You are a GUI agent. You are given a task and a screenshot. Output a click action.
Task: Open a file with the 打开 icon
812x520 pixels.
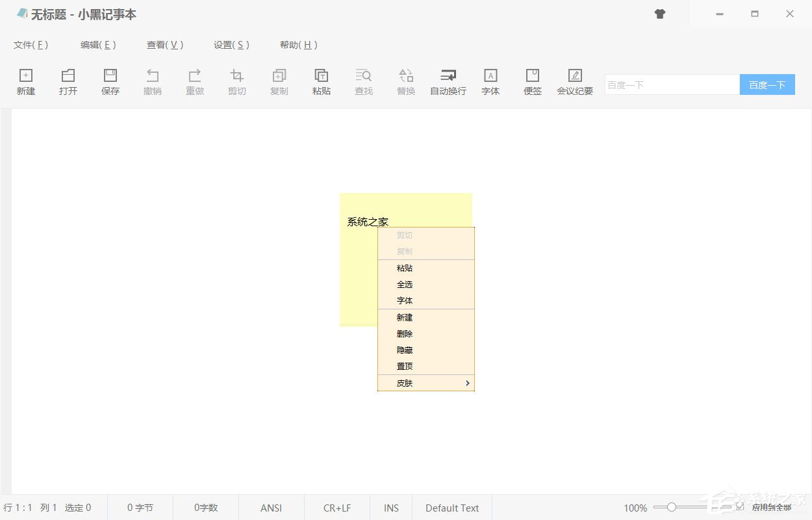click(x=68, y=81)
